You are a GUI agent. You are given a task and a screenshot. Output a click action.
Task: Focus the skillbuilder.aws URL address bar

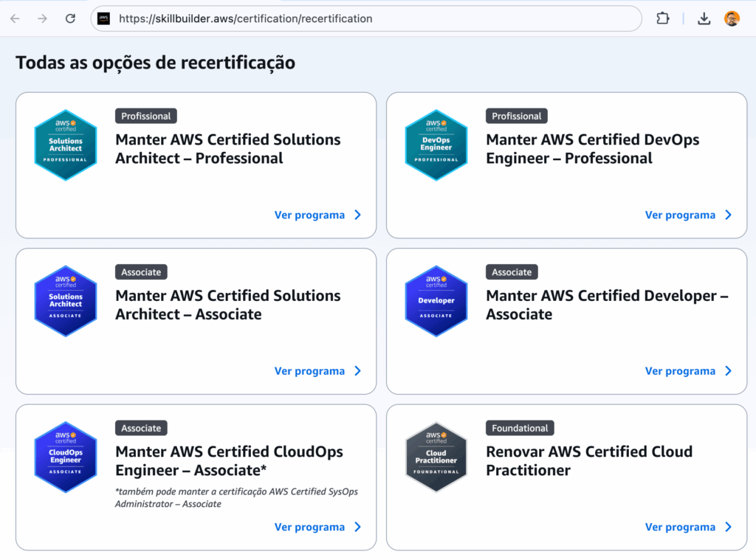[366, 18]
